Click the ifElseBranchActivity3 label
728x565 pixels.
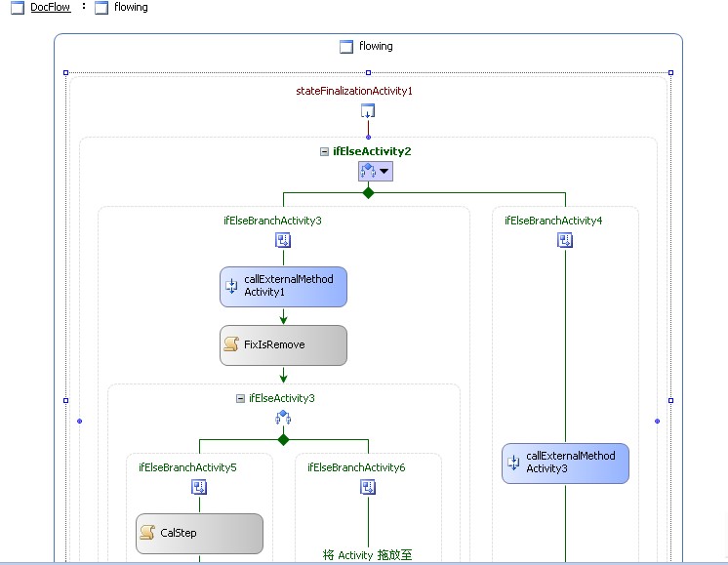[272, 221]
